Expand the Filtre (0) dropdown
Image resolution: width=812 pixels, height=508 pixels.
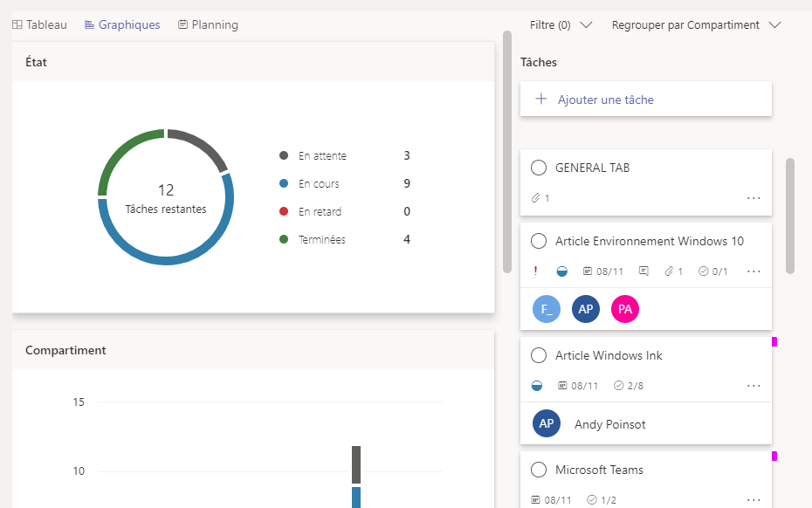tap(561, 24)
